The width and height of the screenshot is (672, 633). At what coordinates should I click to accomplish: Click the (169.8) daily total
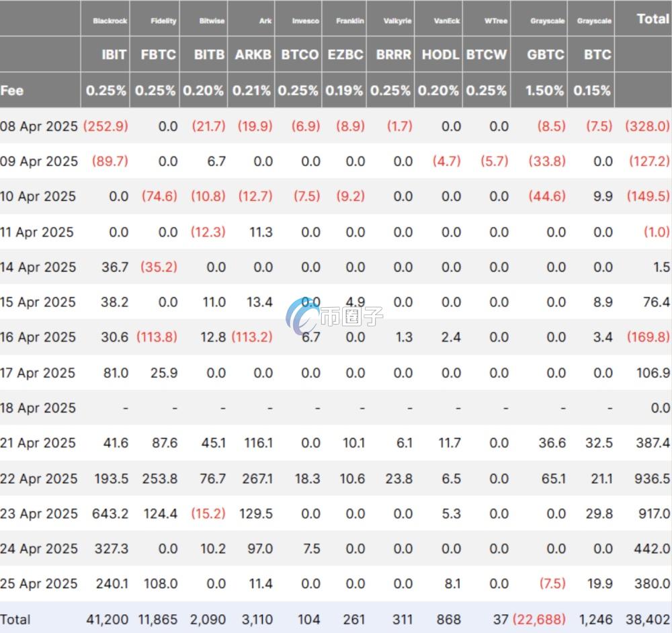(x=648, y=337)
